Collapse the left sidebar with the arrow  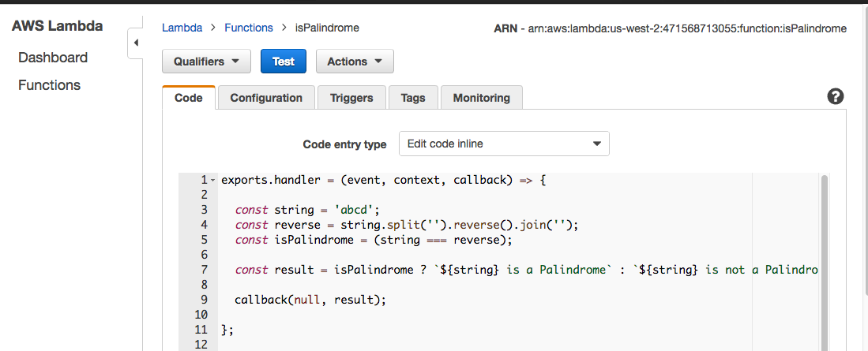pyautogui.click(x=135, y=43)
